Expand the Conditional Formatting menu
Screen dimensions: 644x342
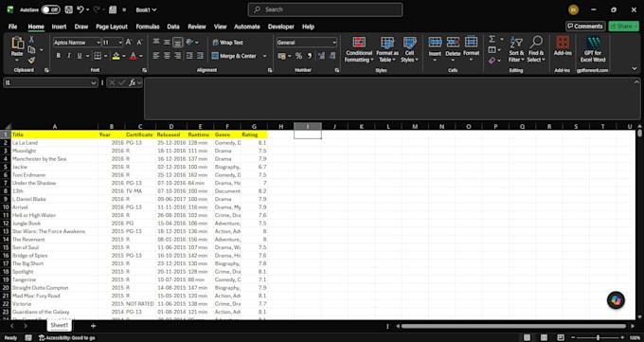tap(359, 48)
